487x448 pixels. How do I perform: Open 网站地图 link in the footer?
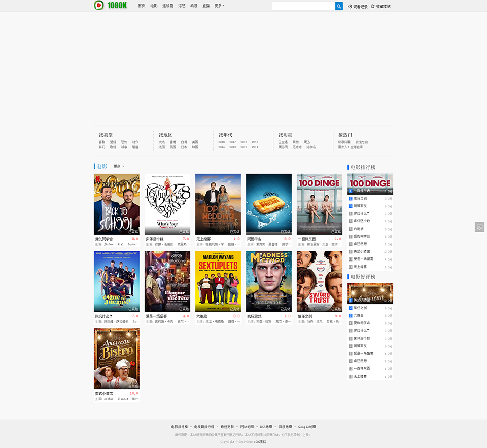pos(247,427)
